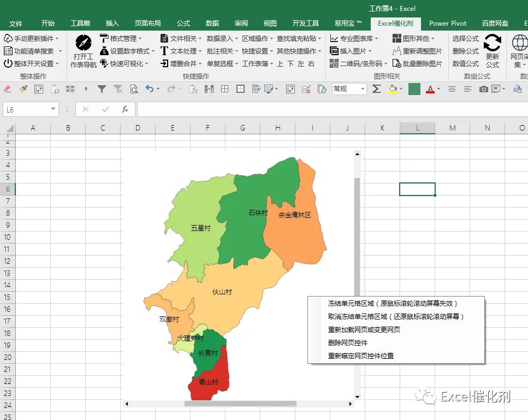This screenshot has width=528, height=420.
Task: Click the 选择公式 button
Action: point(465,39)
